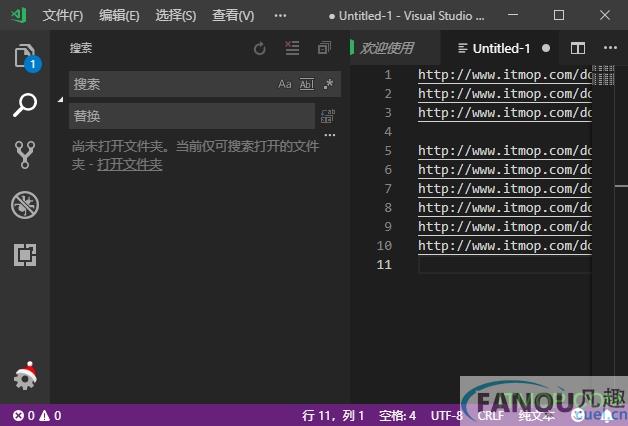Click the Replace All icon

(x=328, y=116)
